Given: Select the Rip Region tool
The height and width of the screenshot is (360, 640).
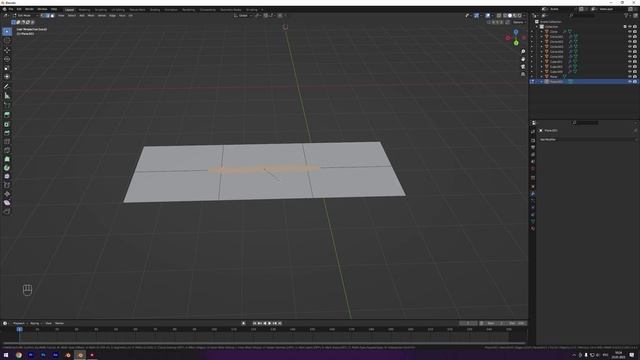Looking at the screenshot, I should [x=7, y=211].
